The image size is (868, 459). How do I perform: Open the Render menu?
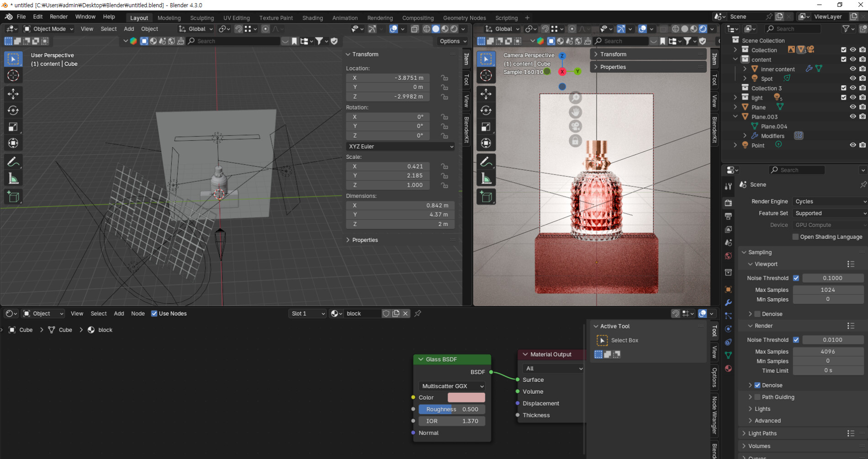[x=58, y=17]
